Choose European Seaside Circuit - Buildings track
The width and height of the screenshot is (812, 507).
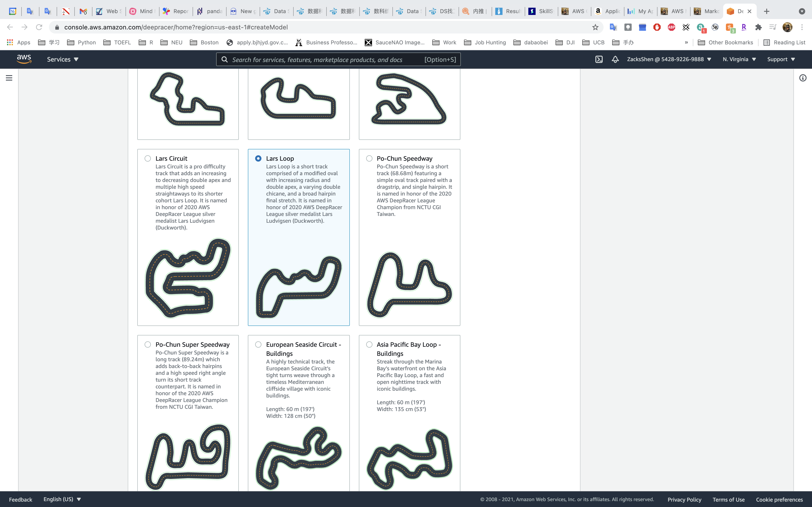[258, 344]
